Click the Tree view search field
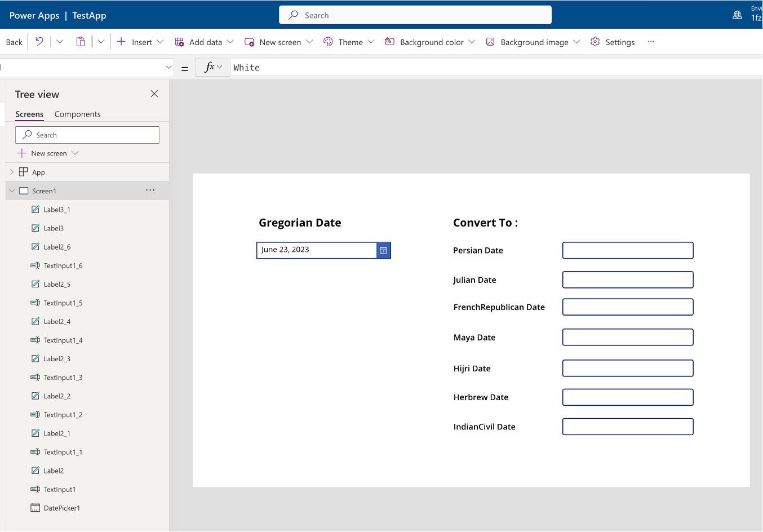 click(87, 135)
